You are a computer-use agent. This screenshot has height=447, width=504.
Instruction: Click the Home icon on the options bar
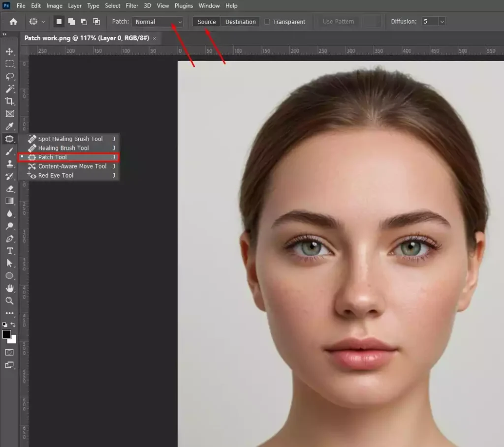click(x=13, y=22)
